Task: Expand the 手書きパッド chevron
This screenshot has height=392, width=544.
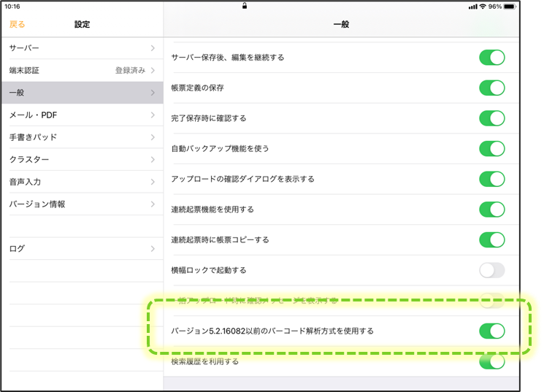Action: pyautogui.click(x=152, y=137)
